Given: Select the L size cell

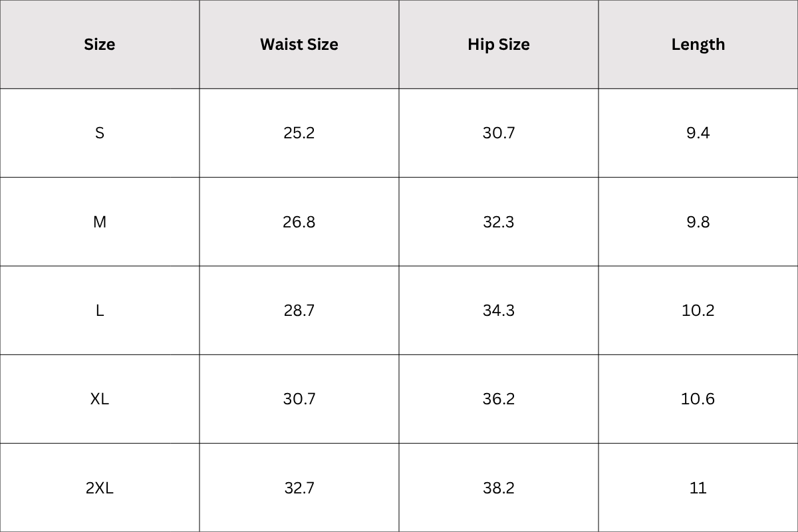Looking at the screenshot, I should tap(100, 311).
